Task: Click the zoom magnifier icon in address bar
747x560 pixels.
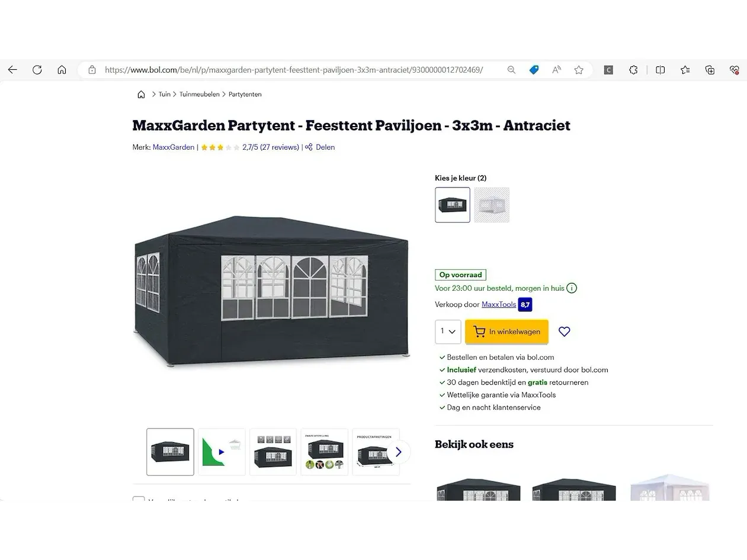Action: click(x=511, y=70)
